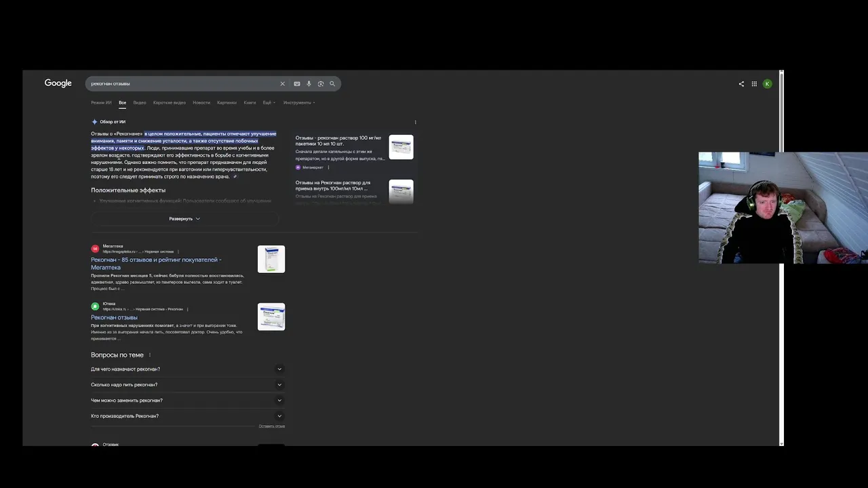Image resolution: width=868 pixels, height=488 pixels.
Task: Click the Google logo
Action: coord(58,83)
